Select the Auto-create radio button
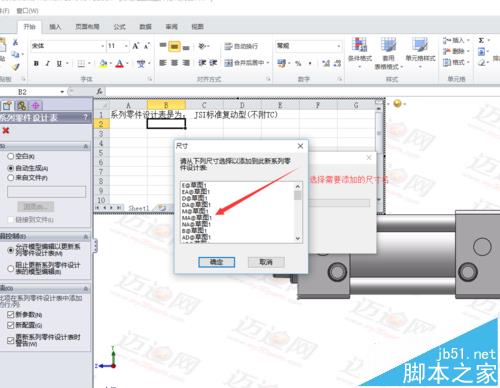Viewport: 500px width, 388px height. (11, 168)
